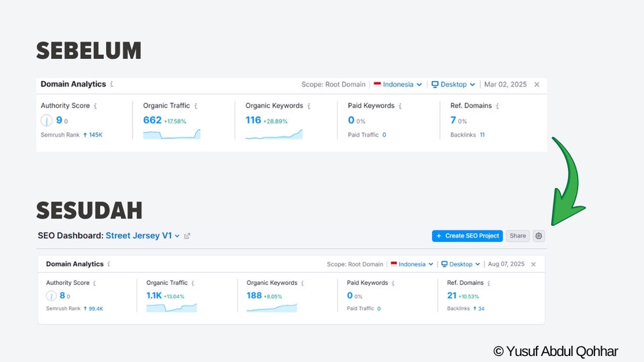Screen dimensions: 644x362
Task: Close the Mar 02, 2025 Domain Analytics panel
Action: (x=536, y=84)
